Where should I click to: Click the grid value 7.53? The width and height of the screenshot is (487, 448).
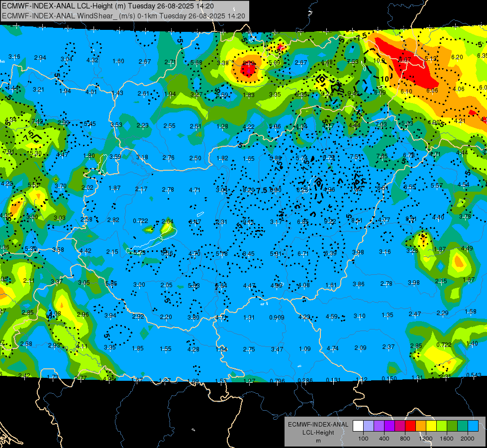coord(353,61)
